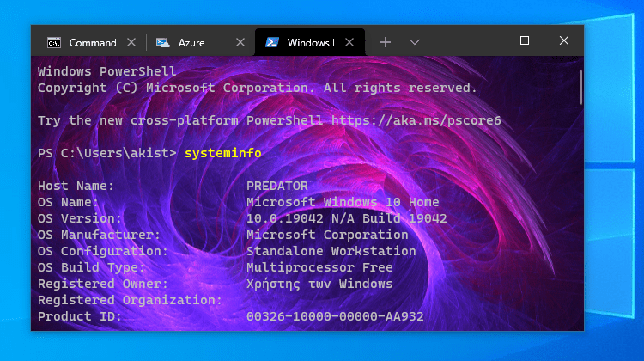
Task: Expand the new tab profile dropdown chevron
Action: [415, 42]
